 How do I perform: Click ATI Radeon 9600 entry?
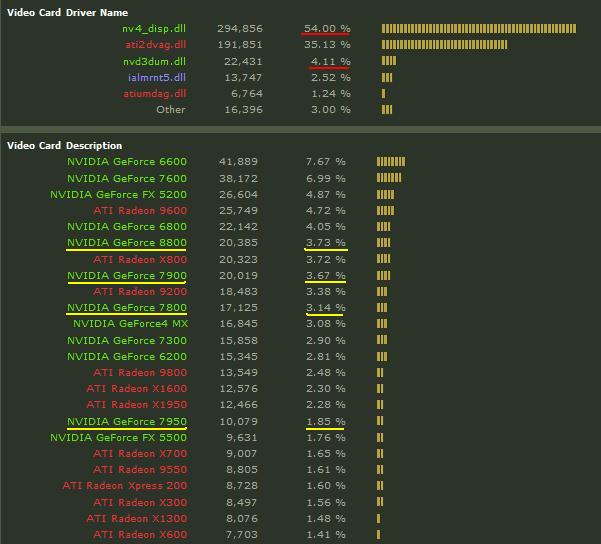pos(140,211)
